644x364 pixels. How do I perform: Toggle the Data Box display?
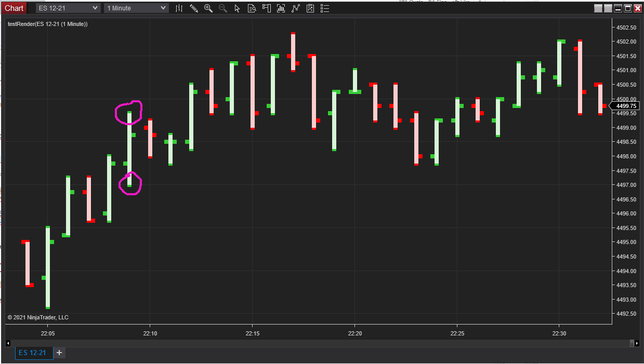252,8
